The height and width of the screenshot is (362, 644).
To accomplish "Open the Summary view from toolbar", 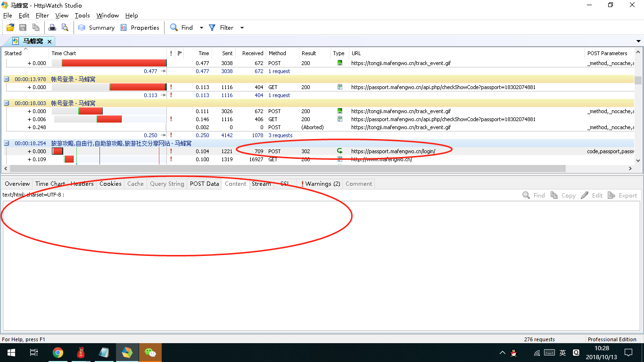I will tap(96, 28).
